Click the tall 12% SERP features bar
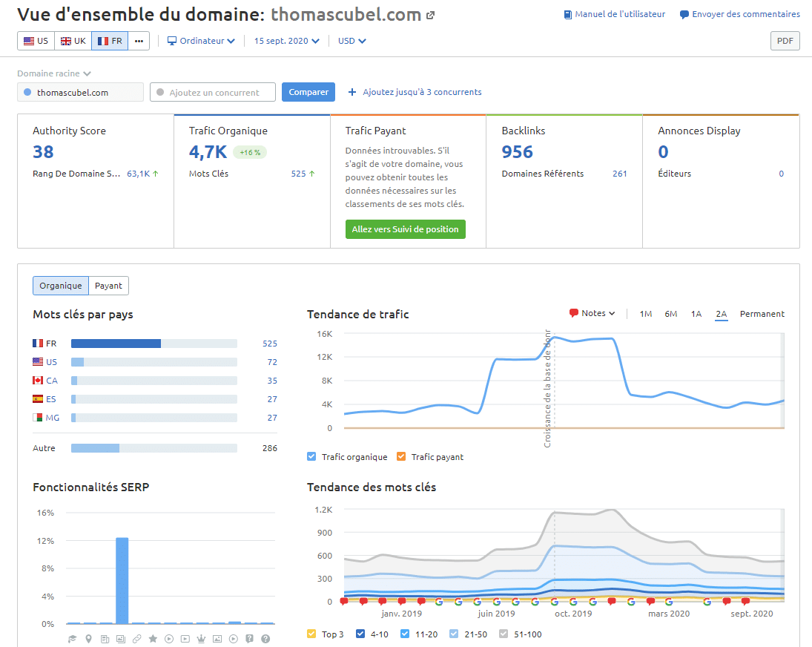 click(x=122, y=581)
